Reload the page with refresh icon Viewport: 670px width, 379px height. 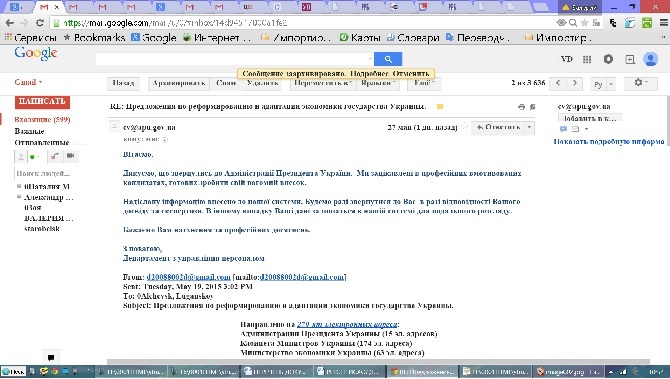click(x=40, y=23)
